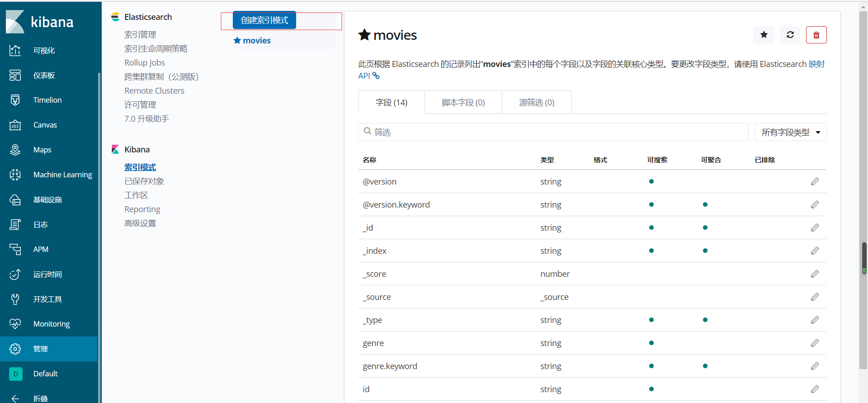Open 7.0 升级助手 link
The image size is (868, 403).
point(146,119)
